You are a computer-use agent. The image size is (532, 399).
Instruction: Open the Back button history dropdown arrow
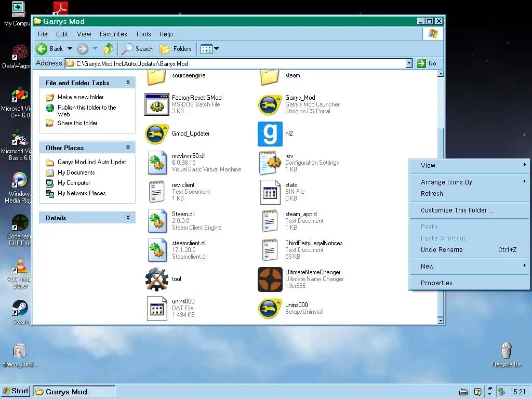coord(70,49)
